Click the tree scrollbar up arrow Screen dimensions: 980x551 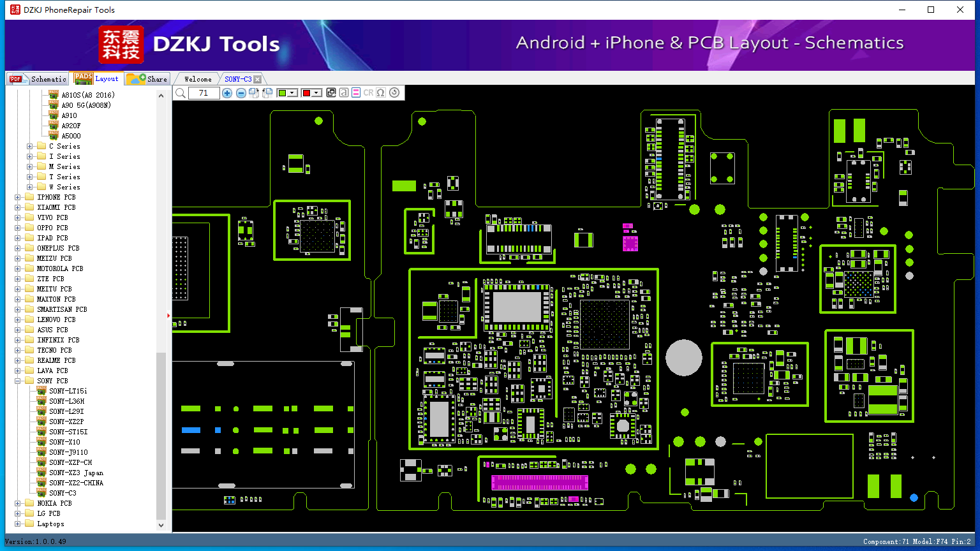click(161, 96)
